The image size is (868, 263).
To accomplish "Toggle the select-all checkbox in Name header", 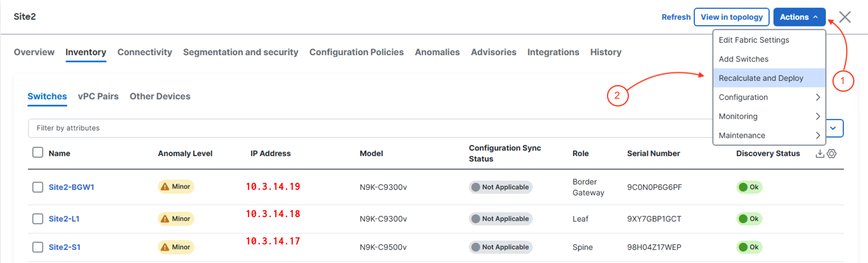I will click(x=38, y=152).
